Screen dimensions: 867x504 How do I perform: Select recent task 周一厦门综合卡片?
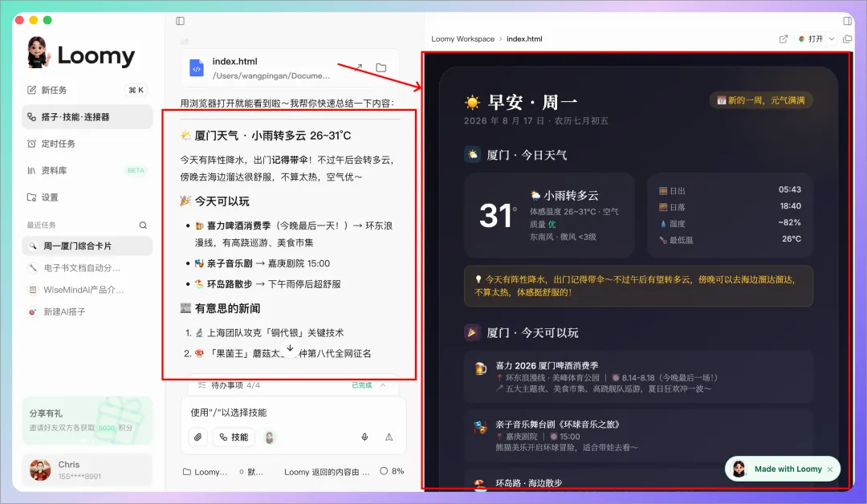point(87,246)
